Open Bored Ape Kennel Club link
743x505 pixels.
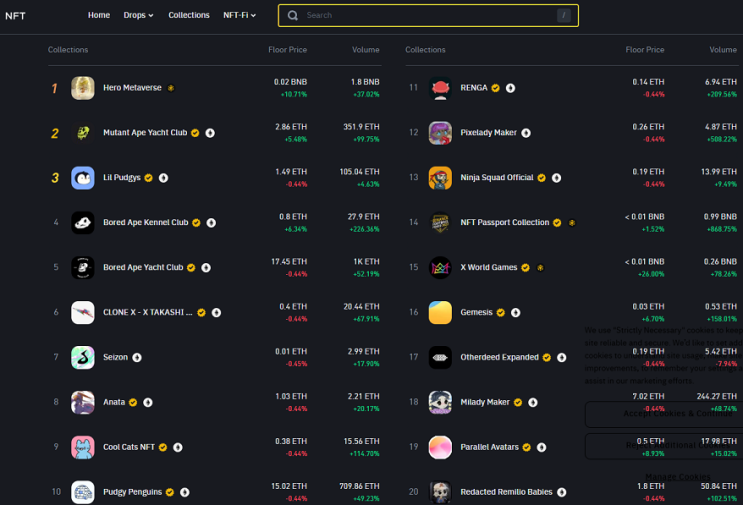145,223
